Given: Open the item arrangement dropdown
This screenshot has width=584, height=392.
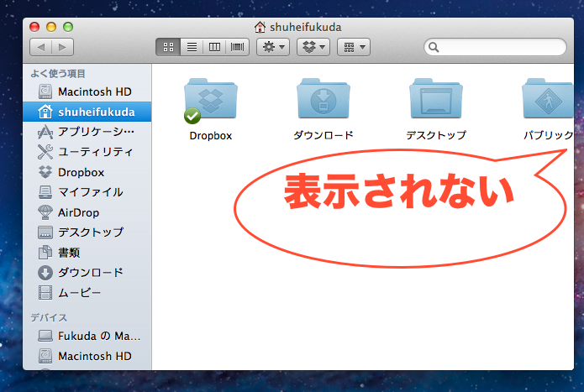Looking at the screenshot, I should (x=354, y=47).
